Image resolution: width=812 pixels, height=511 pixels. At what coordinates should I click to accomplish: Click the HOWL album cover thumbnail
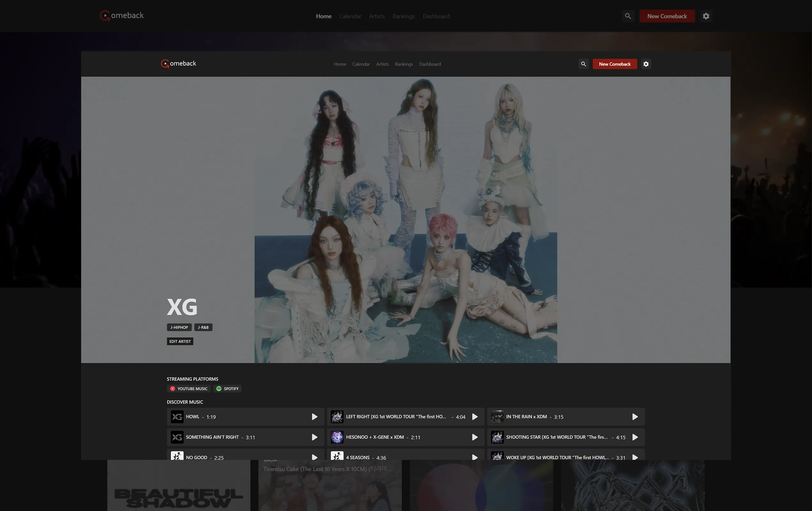(177, 417)
